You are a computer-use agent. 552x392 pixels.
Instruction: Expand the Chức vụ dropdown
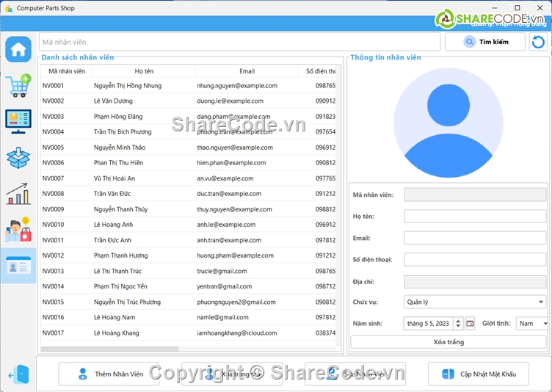pyautogui.click(x=475, y=302)
